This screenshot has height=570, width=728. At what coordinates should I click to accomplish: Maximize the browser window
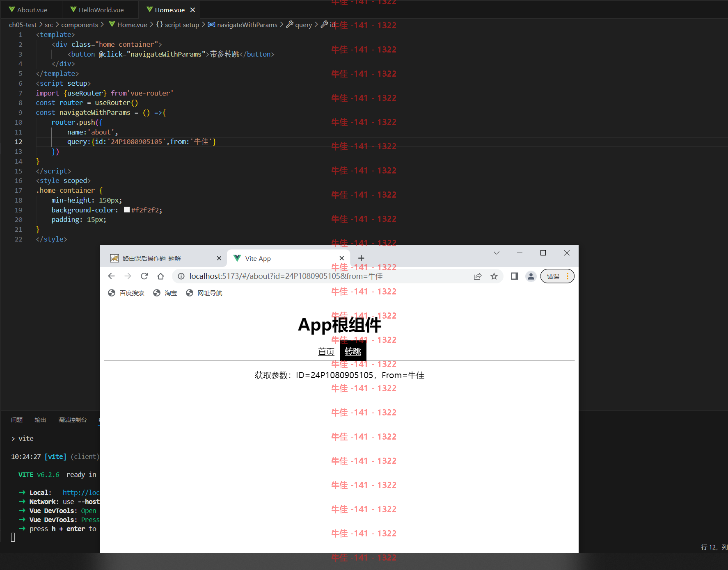pos(543,253)
